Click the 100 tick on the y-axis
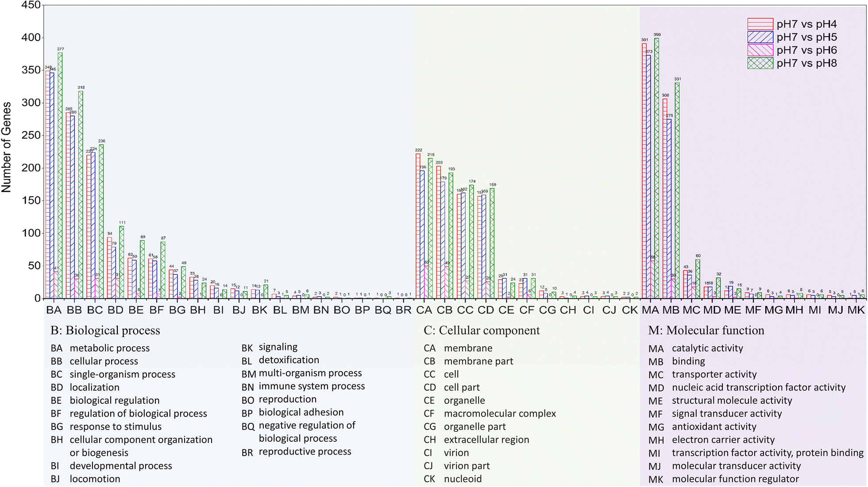This screenshot has width=868, height=487. click(31, 233)
